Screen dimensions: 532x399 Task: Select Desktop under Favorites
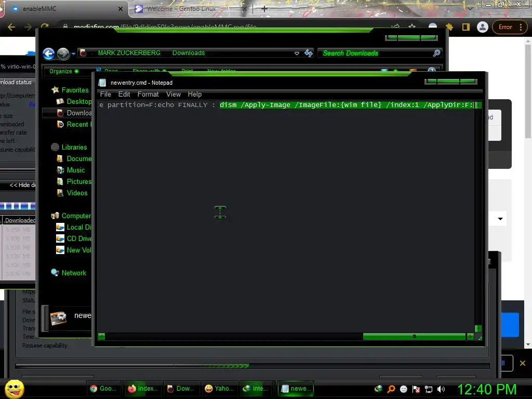[x=74, y=101]
